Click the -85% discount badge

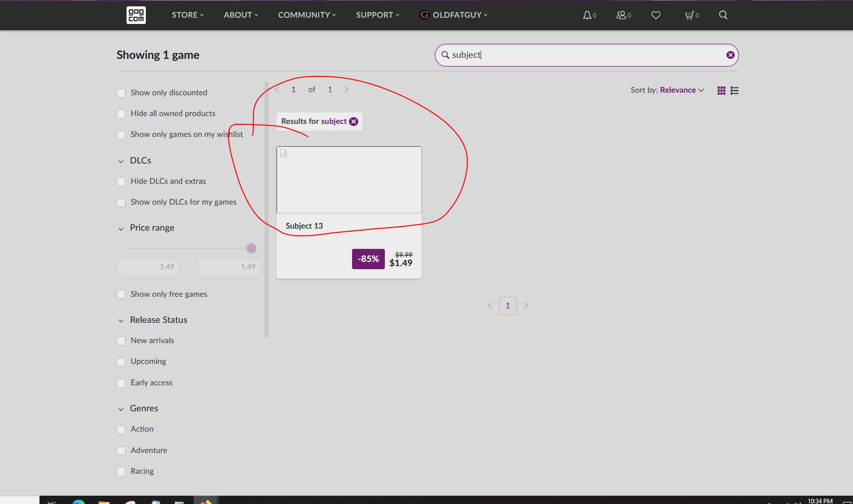point(368,259)
